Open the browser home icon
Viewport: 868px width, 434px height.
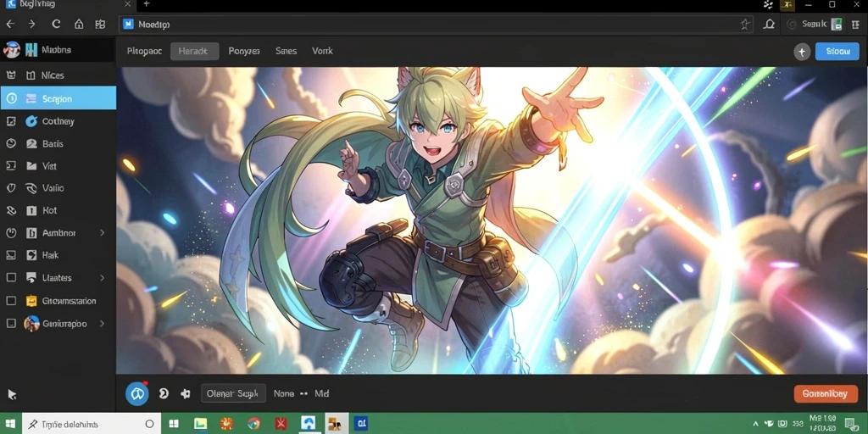pos(79,24)
